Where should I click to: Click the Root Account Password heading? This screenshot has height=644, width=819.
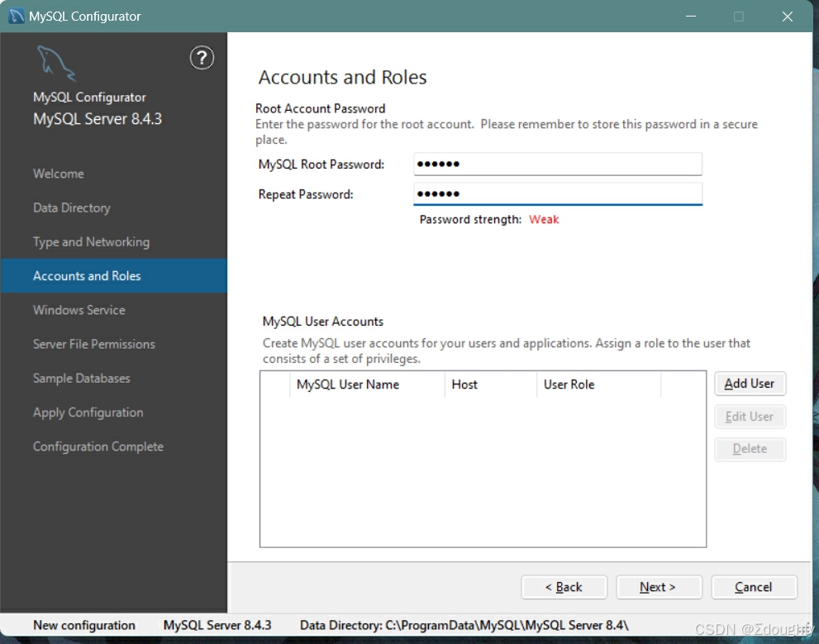[x=320, y=108]
